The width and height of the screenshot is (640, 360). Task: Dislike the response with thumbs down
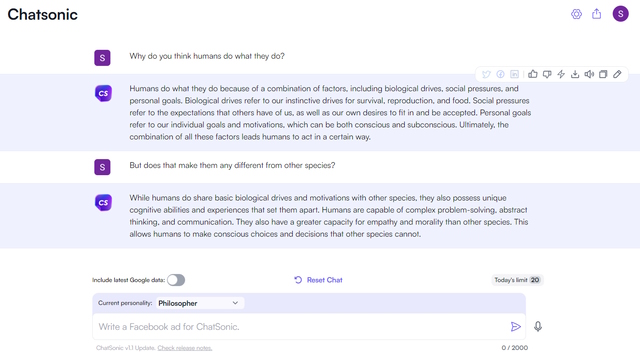coord(547,74)
